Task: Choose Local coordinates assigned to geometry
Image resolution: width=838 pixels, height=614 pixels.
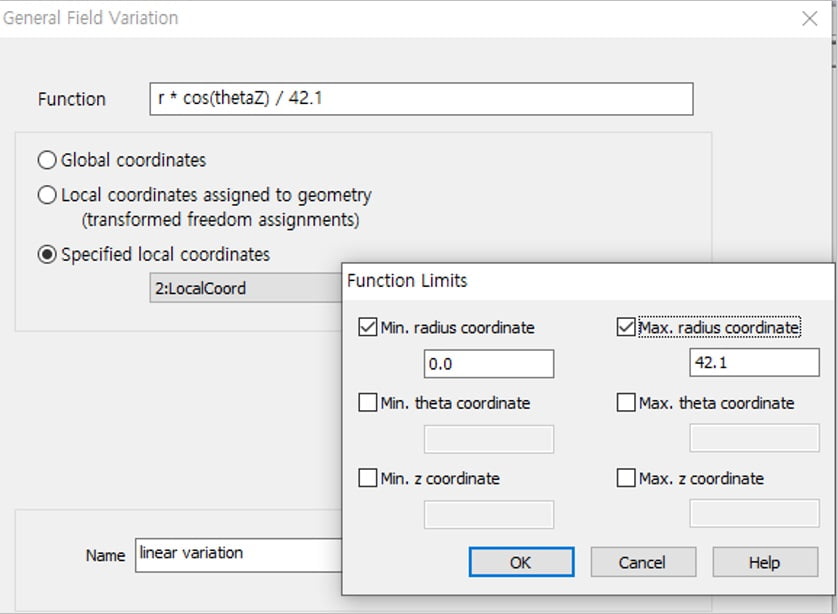Action: pyautogui.click(x=47, y=196)
